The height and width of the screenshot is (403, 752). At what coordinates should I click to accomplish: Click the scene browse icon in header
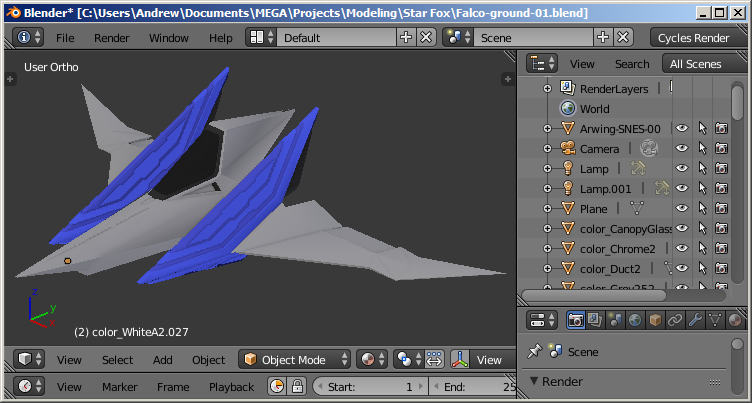(458, 37)
